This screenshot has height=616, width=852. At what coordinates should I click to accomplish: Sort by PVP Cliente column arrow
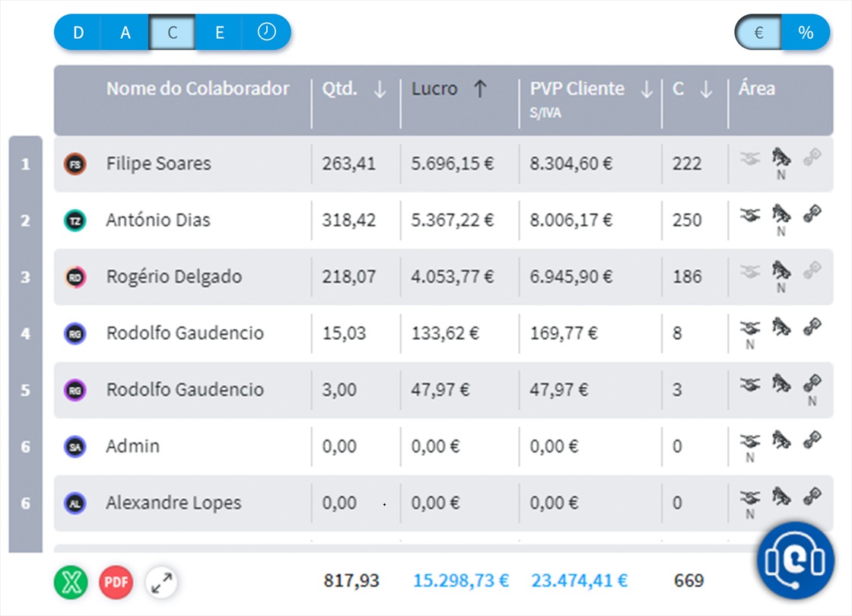click(647, 89)
